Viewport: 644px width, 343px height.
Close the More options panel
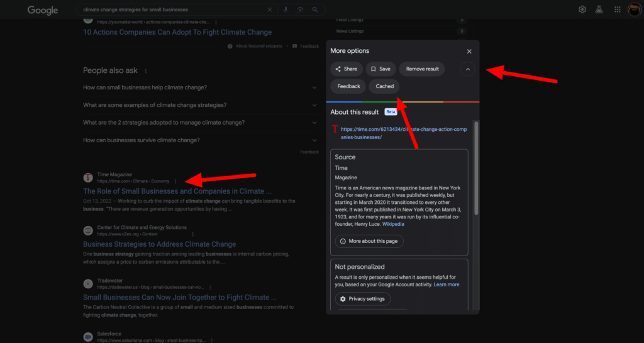click(469, 52)
